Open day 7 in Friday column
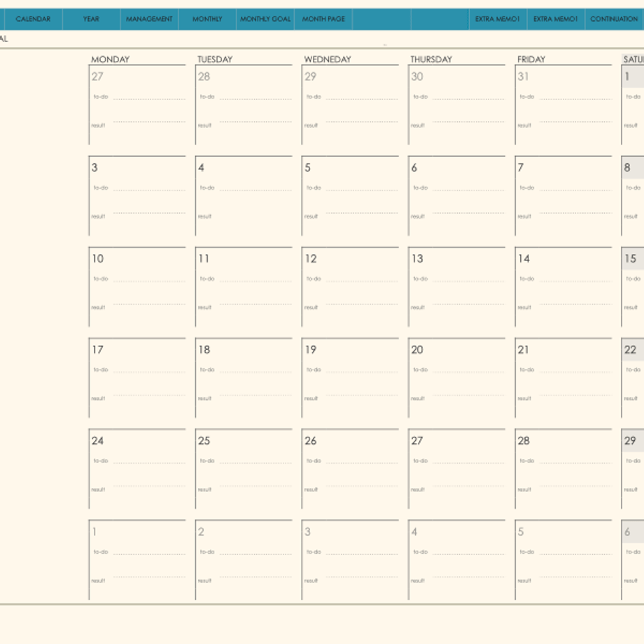The width and height of the screenshot is (644, 644). (520, 167)
